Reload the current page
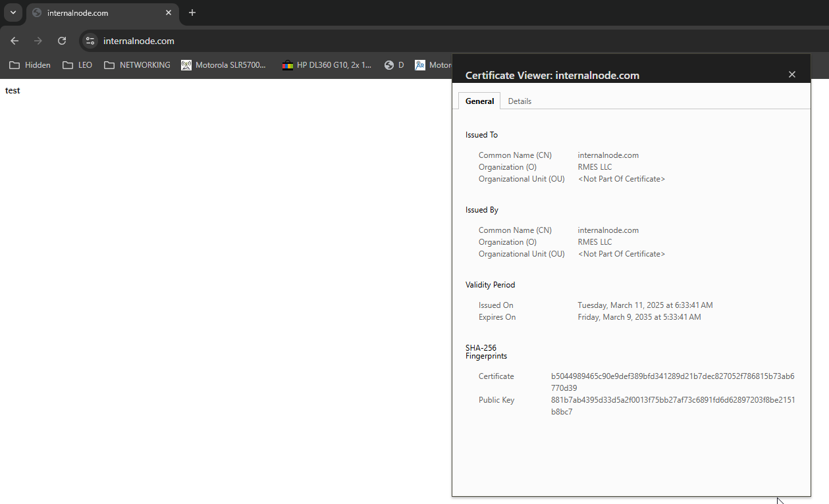 62,41
